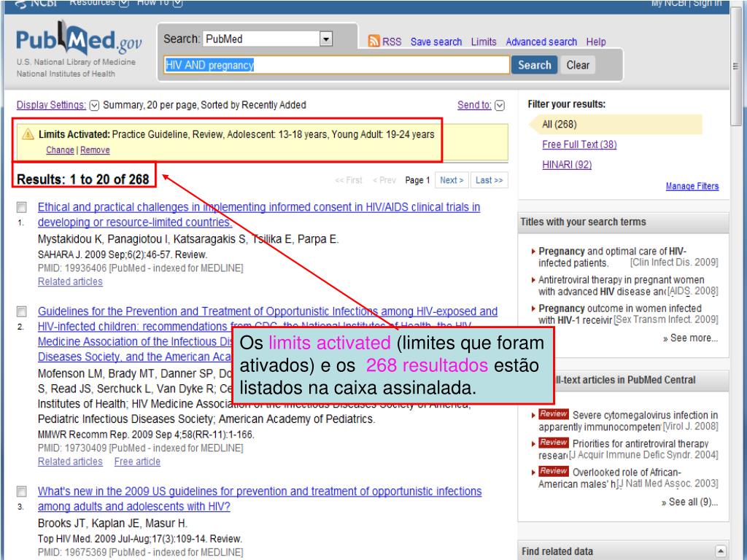Filter by HINARI (92)
Image resolution: width=747 pixels, height=560 pixels.
(x=567, y=165)
